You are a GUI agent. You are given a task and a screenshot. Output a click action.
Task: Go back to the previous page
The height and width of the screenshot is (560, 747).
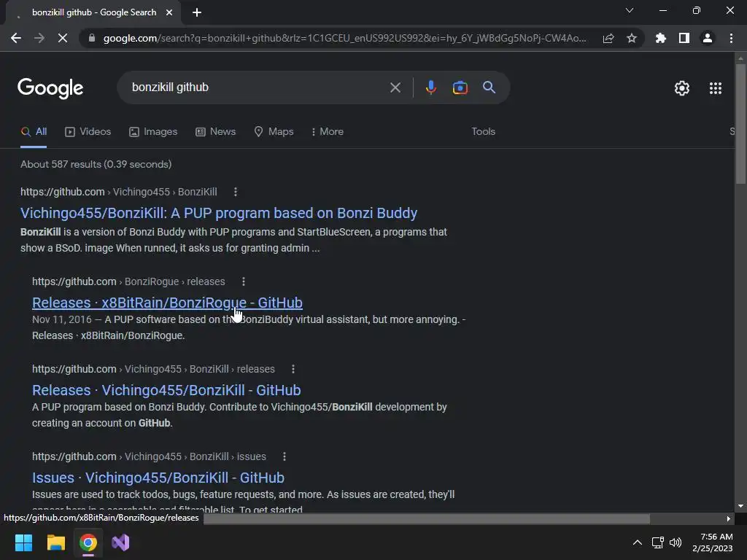[x=16, y=38]
